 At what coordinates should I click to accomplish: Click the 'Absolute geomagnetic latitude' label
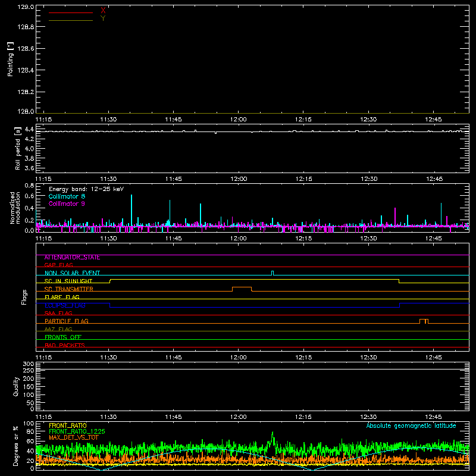point(411,425)
